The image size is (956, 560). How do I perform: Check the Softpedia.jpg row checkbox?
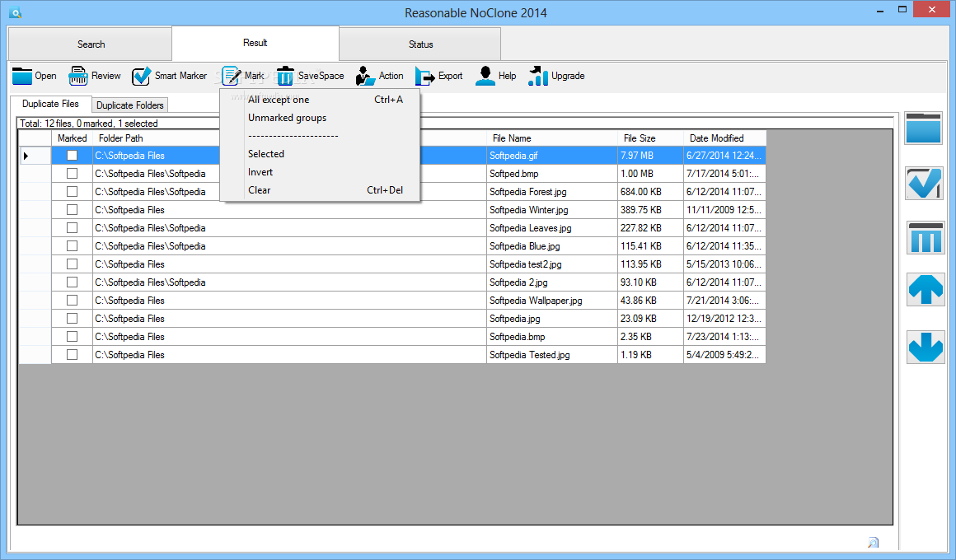point(72,319)
